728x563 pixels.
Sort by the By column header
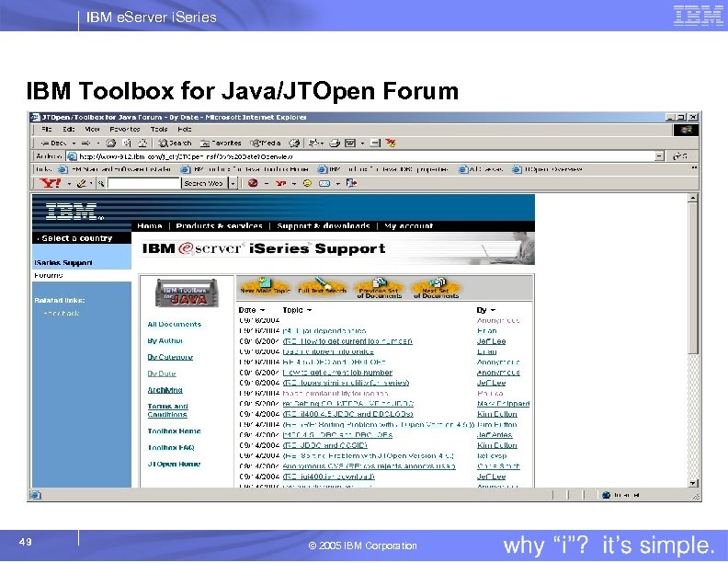coord(485,310)
